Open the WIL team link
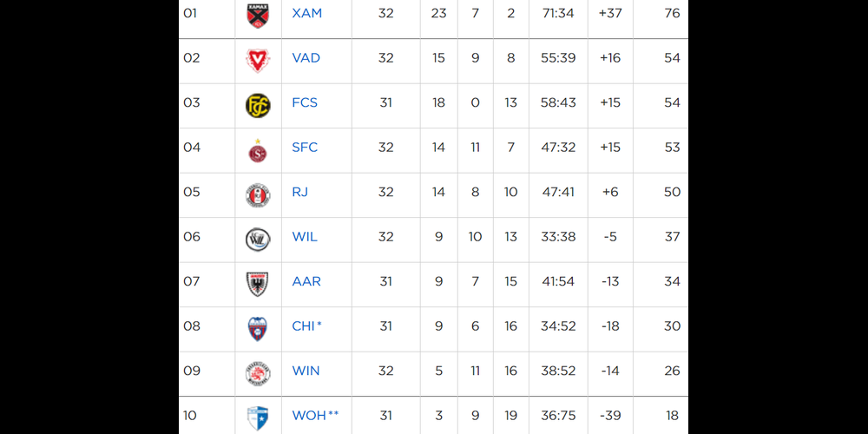This screenshot has width=868, height=434. point(305,237)
